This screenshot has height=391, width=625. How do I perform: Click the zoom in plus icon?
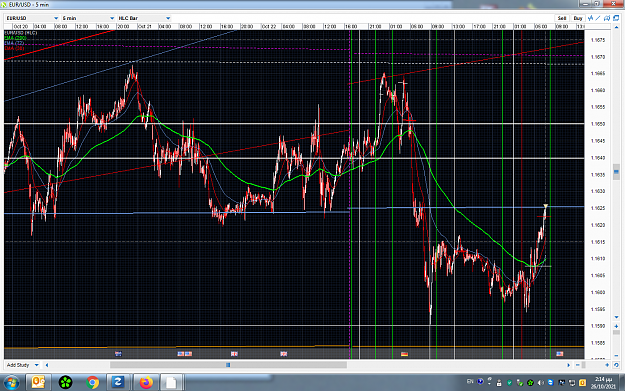coord(607,365)
